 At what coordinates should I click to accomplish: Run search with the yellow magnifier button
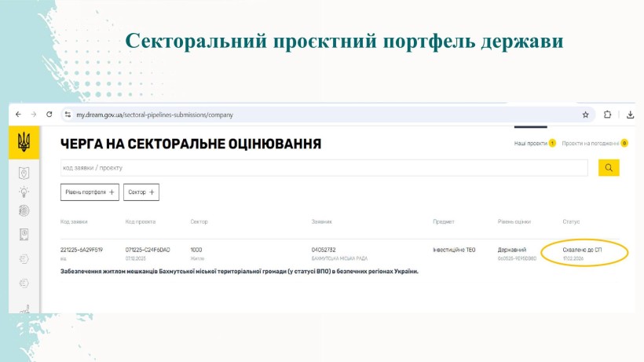pos(609,167)
